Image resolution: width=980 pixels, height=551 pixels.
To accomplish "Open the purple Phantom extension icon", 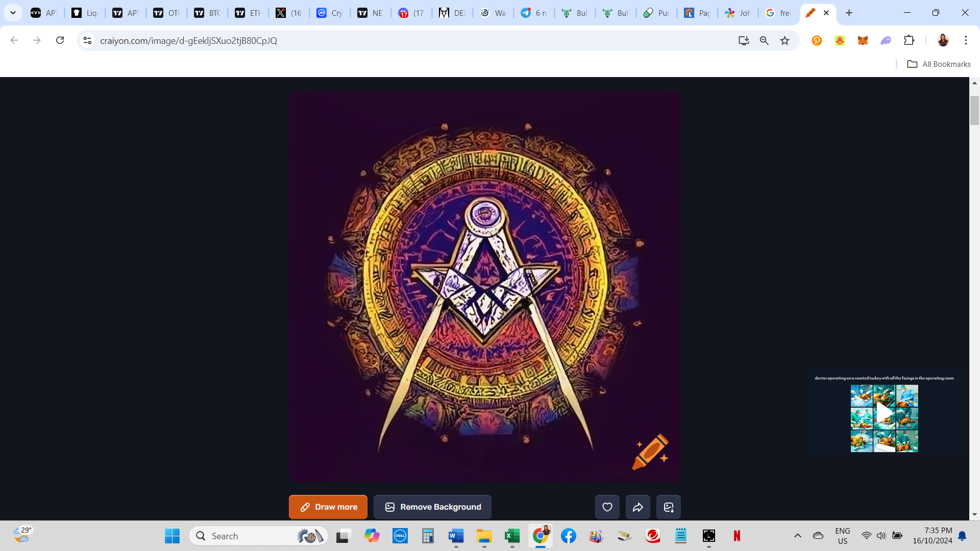I will [x=886, y=40].
